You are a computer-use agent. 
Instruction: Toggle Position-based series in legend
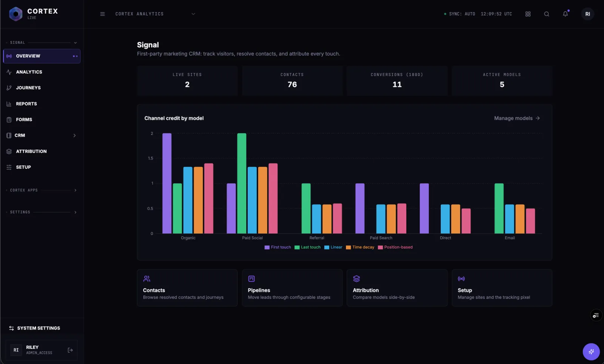[x=395, y=247]
